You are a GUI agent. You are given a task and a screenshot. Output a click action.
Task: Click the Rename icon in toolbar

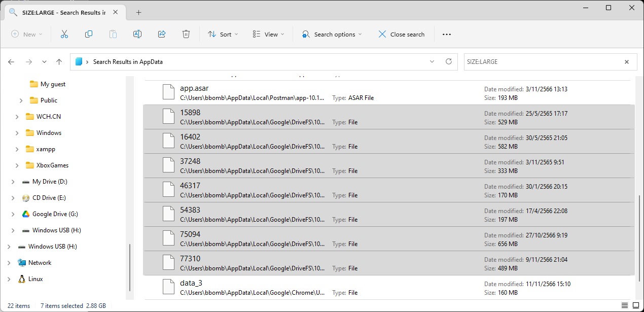137,34
